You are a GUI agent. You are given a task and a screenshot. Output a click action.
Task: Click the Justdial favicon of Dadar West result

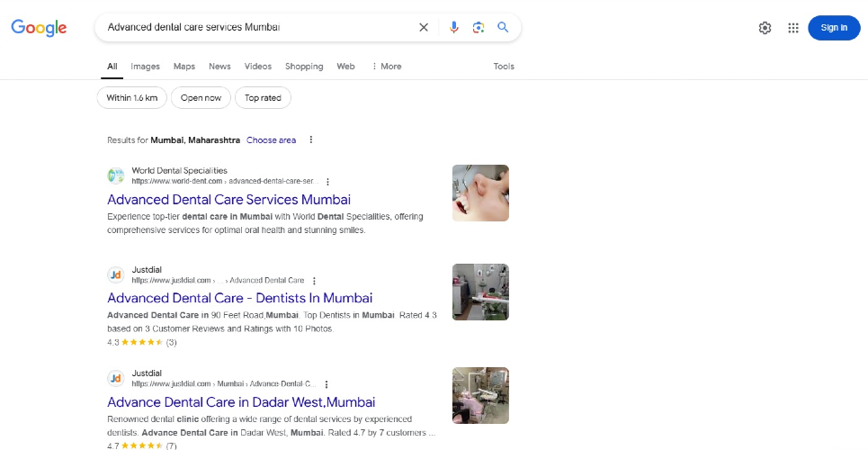(116, 379)
